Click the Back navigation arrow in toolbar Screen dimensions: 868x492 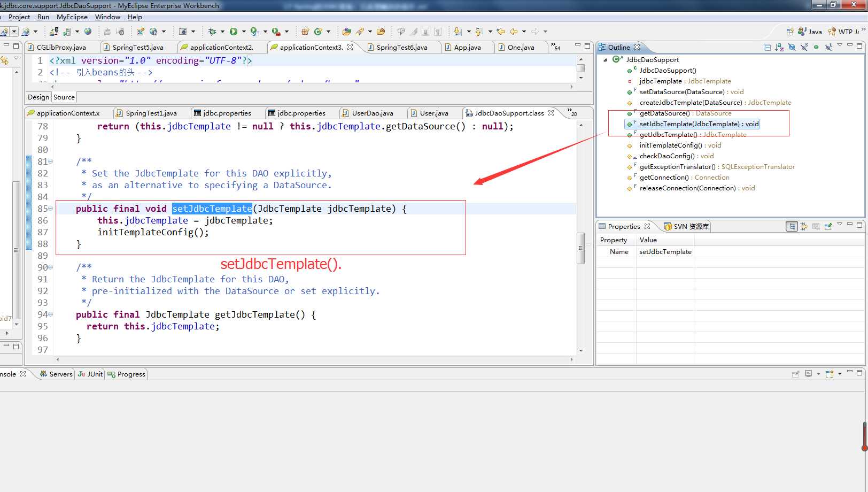(x=514, y=32)
